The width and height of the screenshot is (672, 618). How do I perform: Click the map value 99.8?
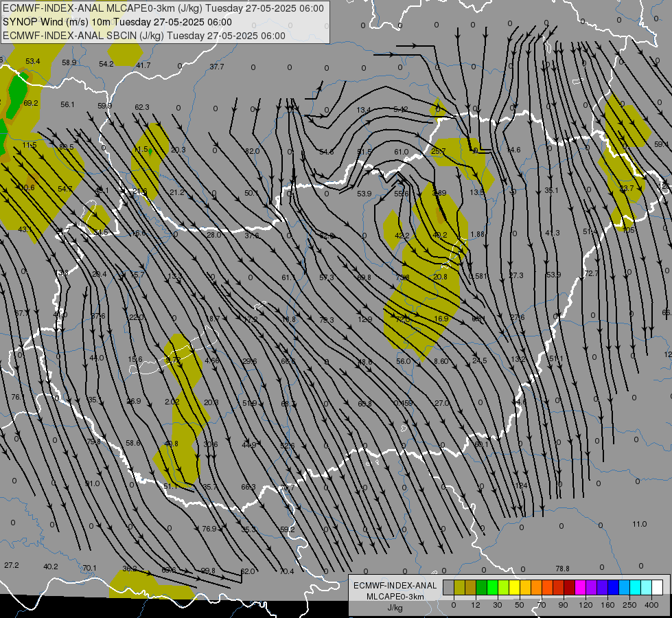(x=208, y=571)
